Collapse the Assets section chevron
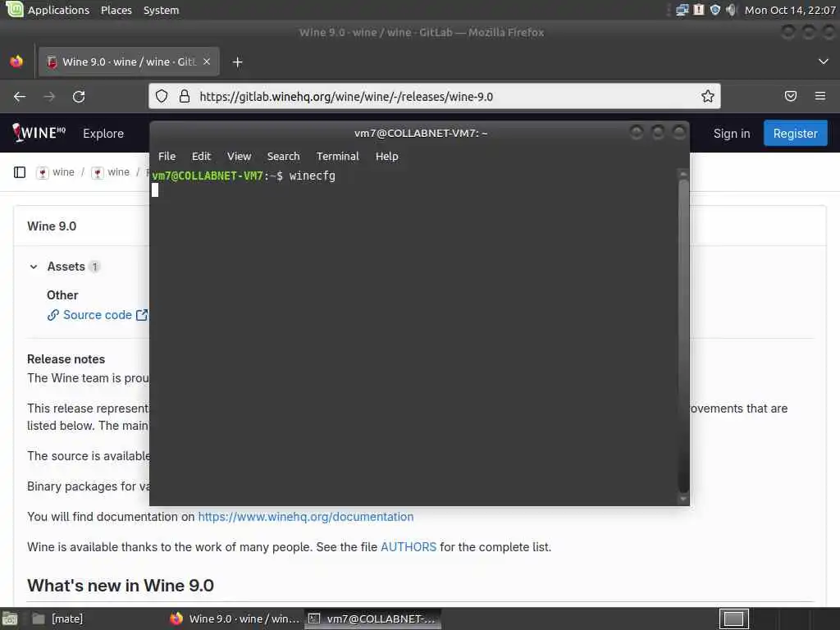 (x=34, y=267)
